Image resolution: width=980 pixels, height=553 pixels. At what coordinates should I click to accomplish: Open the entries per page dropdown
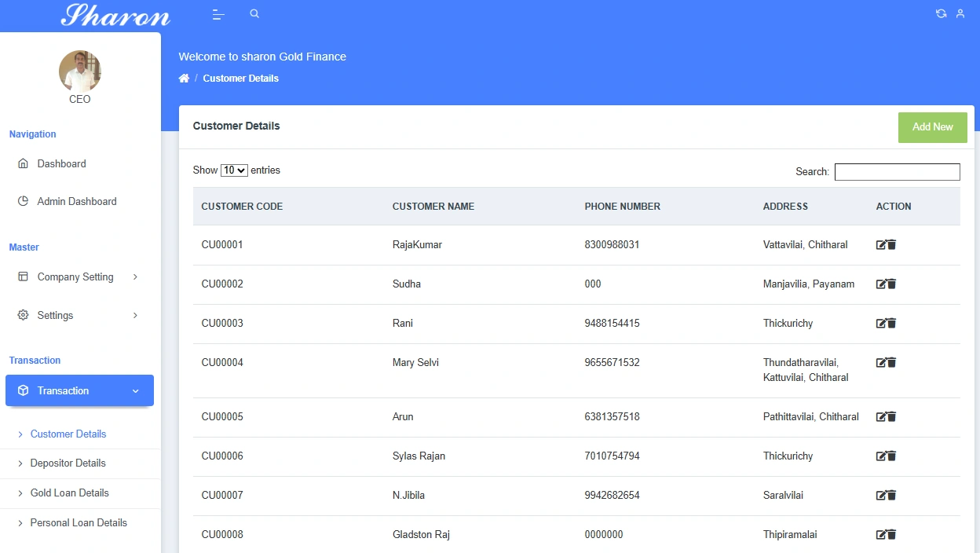(x=234, y=170)
